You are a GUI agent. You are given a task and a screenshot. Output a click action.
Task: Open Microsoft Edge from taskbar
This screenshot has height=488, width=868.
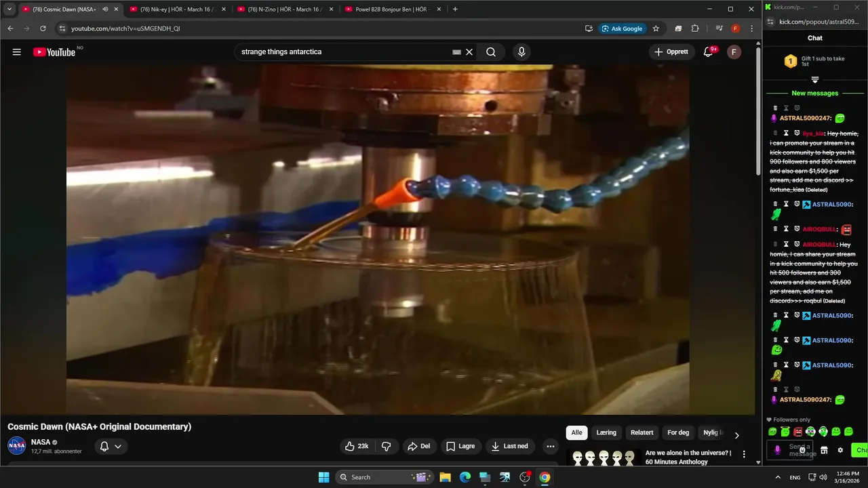click(x=465, y=477)
